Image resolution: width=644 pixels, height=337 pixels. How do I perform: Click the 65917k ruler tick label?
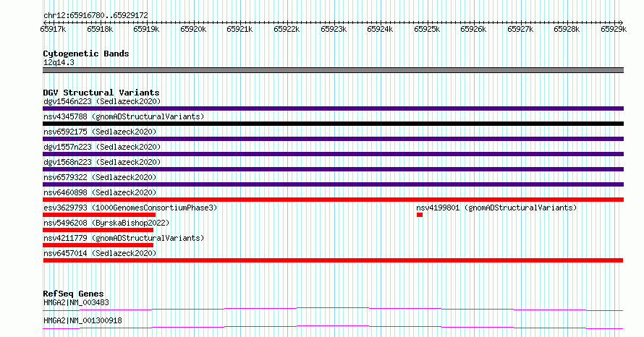[53, 29]
